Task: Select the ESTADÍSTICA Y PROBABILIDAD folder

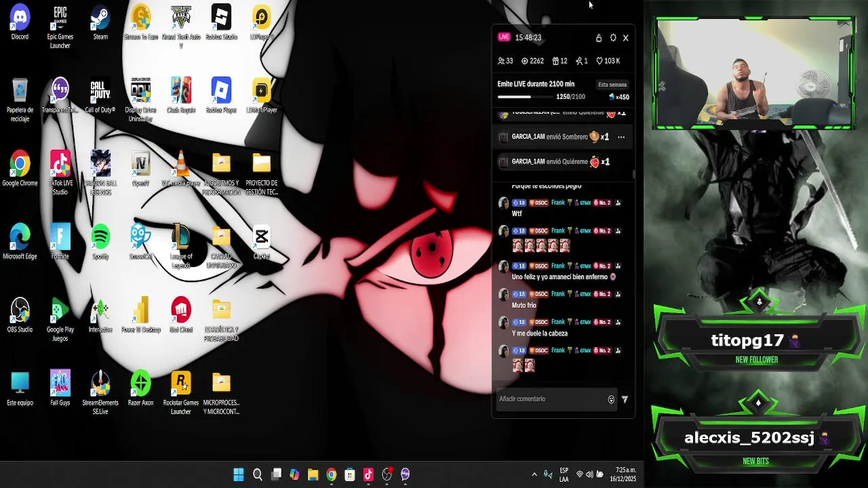Action: [x=221, y=320]
